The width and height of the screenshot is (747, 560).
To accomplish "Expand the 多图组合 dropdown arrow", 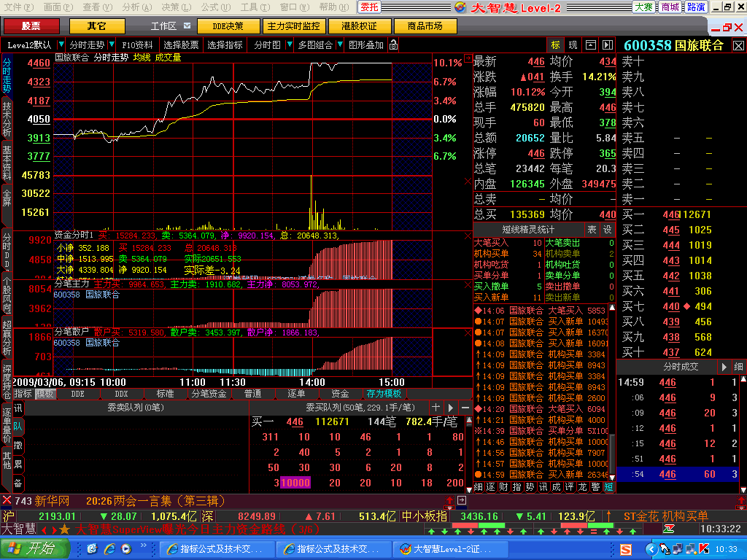I will (340, 44).
